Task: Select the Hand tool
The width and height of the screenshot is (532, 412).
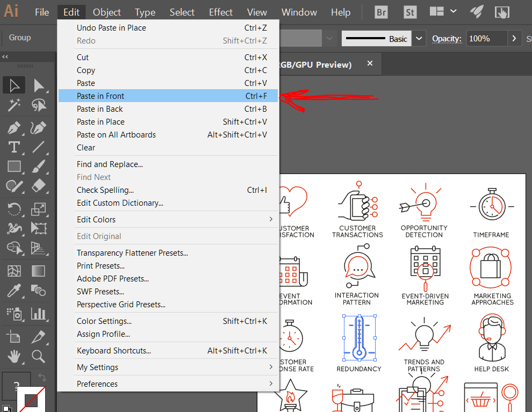Action: click(14, 356)
